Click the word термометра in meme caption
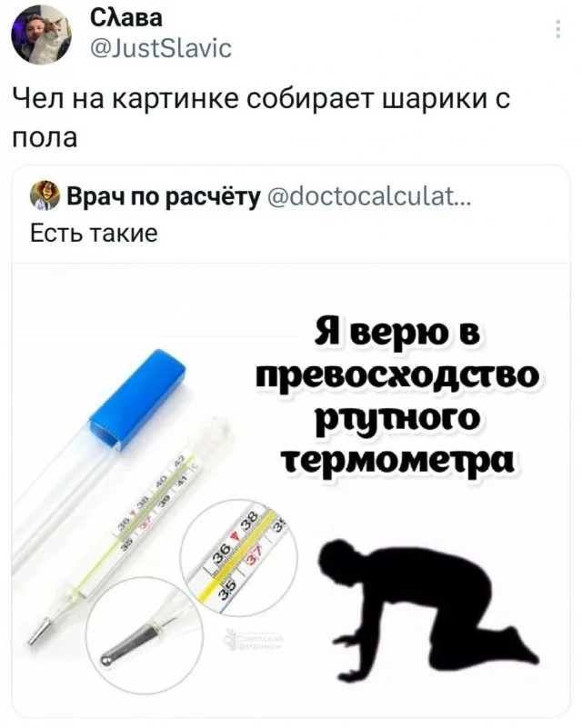This screenshot has width=582, height=728. [398, 462]
